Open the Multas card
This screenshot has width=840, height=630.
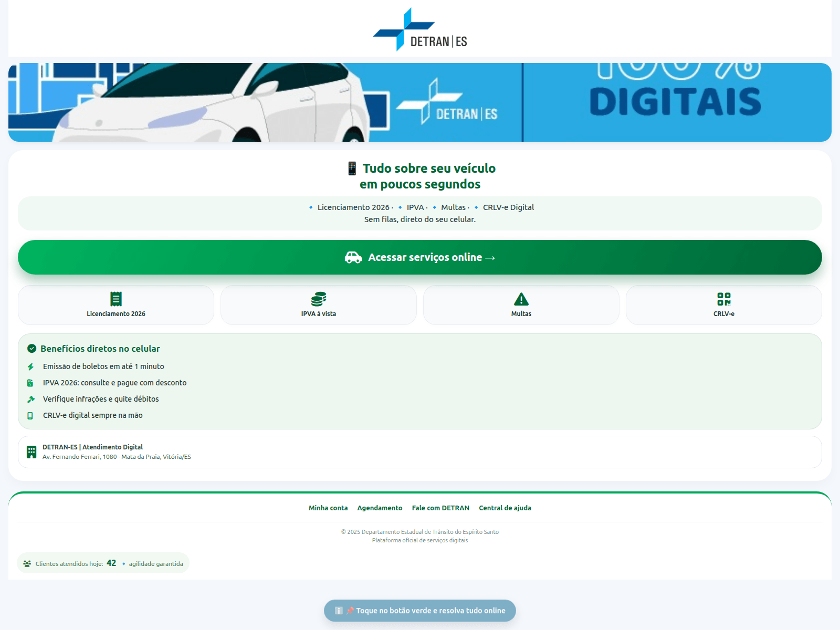(x=521, y=305)
